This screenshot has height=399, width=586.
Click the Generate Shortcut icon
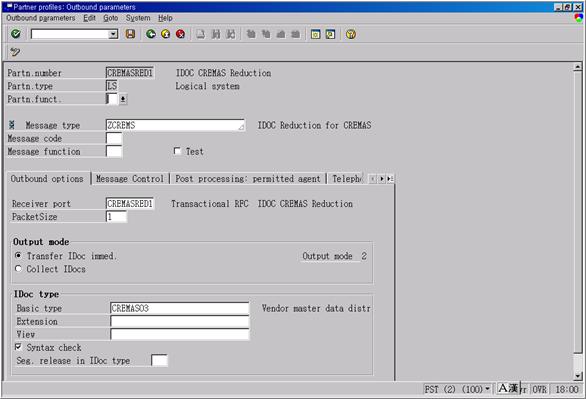coord(330,34)
